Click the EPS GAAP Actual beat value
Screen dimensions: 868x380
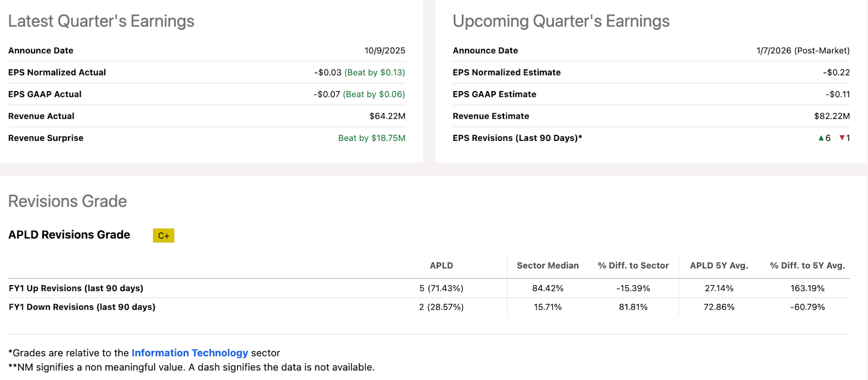pos(374,94)
